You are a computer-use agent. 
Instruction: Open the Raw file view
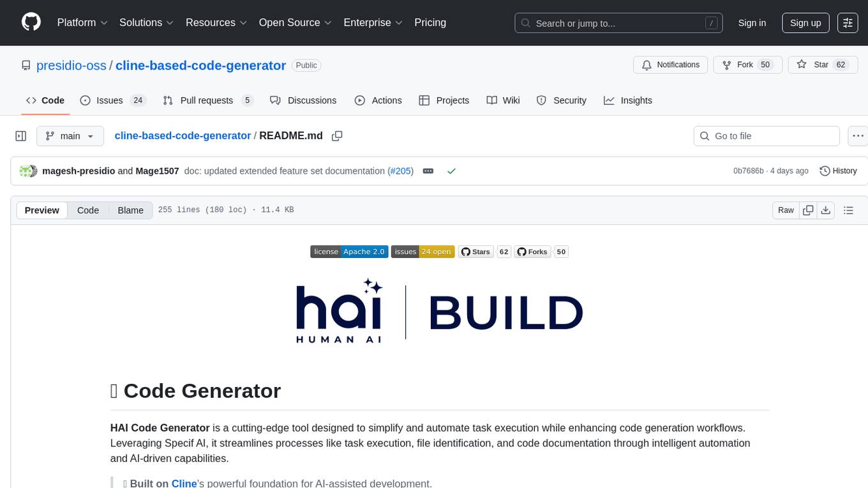(786, 210)
